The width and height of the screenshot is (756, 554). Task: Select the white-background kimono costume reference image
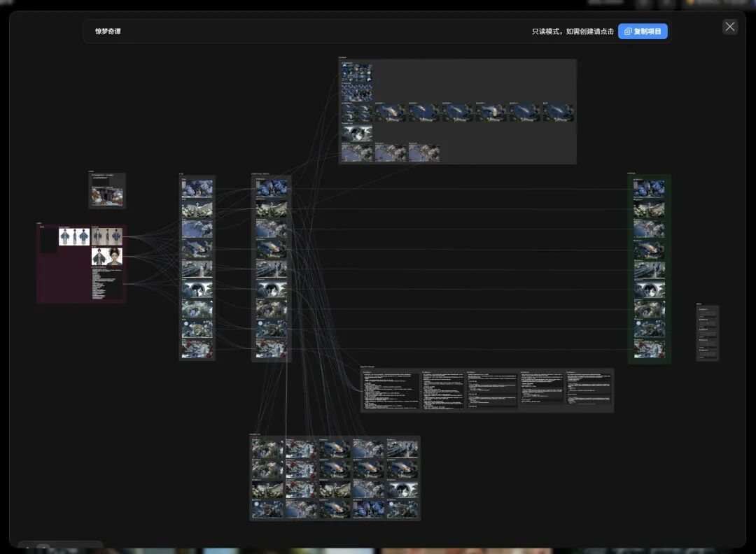point(73,236)
